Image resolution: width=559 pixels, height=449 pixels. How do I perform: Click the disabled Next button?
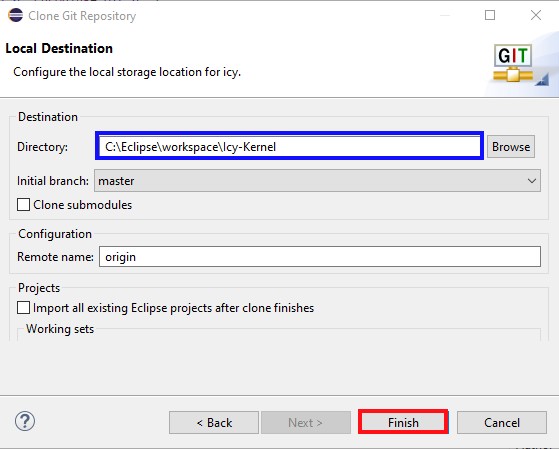tap(306, 423)
